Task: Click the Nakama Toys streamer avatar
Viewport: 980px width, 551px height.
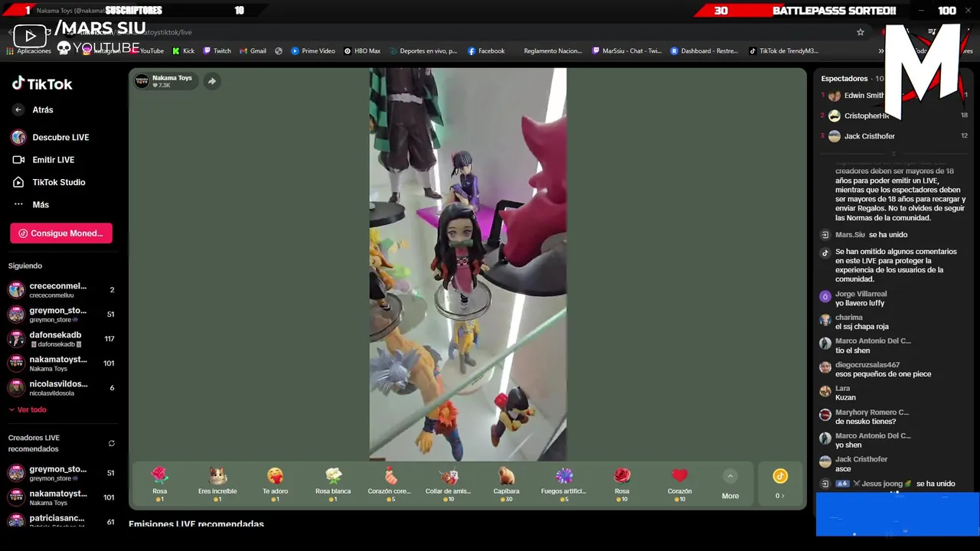Action: (x=142, y=81)
